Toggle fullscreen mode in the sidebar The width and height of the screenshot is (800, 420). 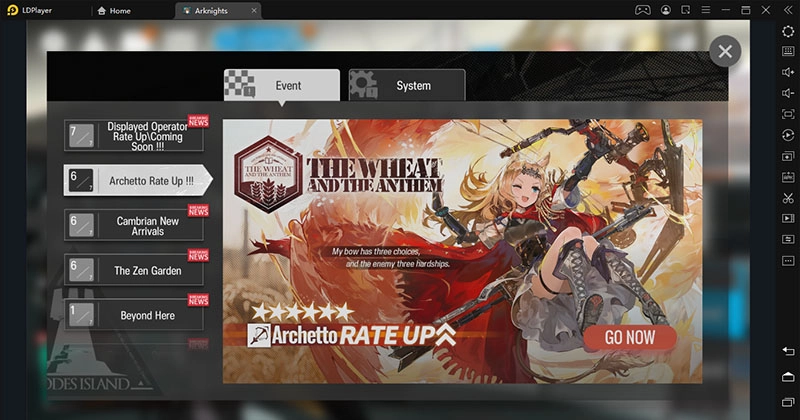pyautogui.click(x=788, y=114)
